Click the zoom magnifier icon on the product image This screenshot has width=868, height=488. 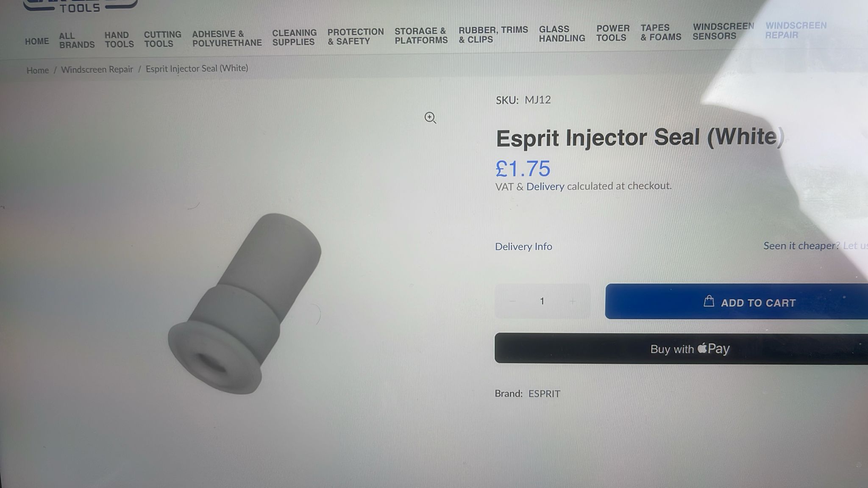[430, 118]
